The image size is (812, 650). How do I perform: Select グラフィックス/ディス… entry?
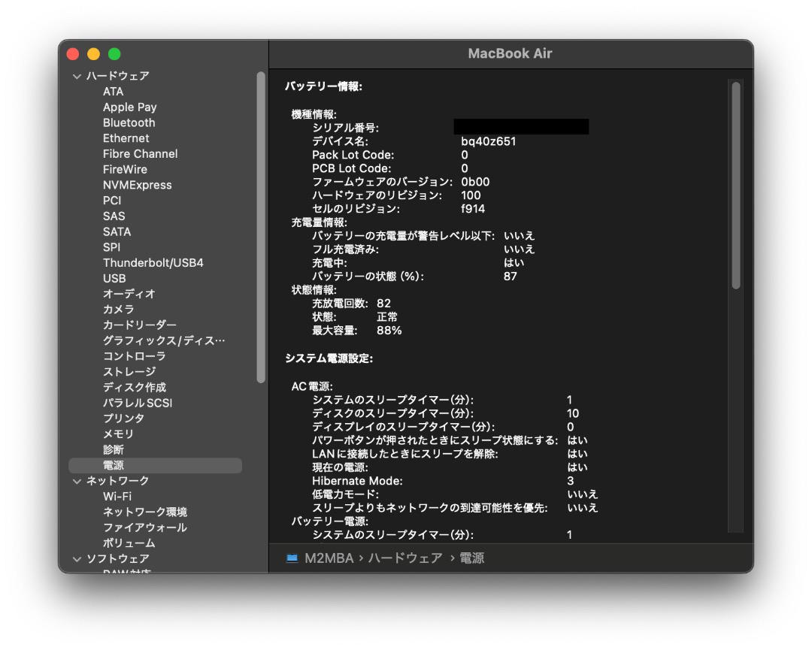[164, 340]
